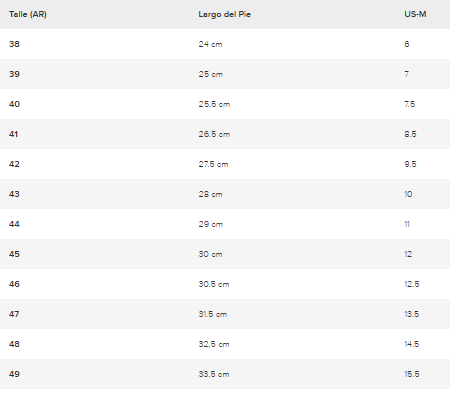Select the 32.5 cm length cell
Image resolution: width=450 pixels, height=393 pixels.
(x=214, y=344)
